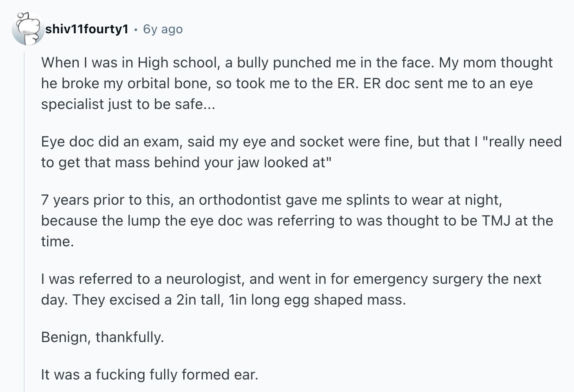The image size is (574, 392).
Task: Click the paragraph starting "I was referred to a neurologist"
Action: click(x=291, y=289)
